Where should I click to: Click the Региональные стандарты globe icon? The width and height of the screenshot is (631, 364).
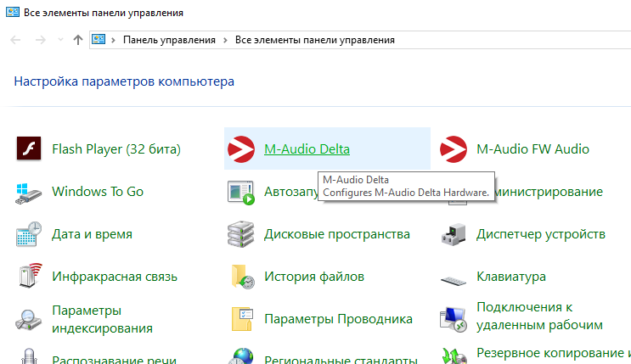243,356
